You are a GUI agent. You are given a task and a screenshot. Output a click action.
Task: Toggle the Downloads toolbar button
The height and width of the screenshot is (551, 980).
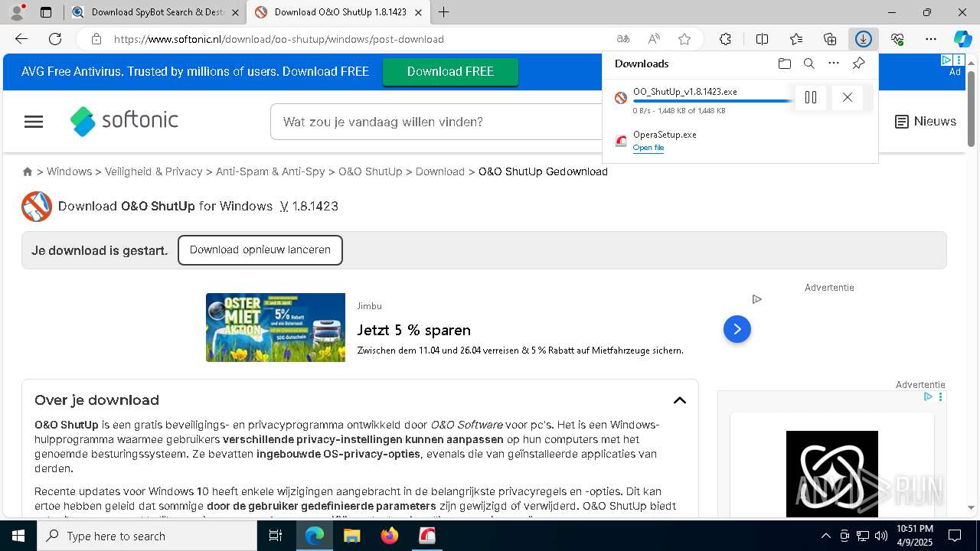point(864,39)
